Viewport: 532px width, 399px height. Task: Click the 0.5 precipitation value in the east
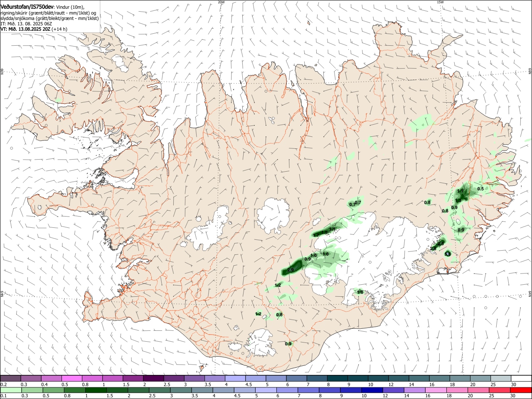[x=480, y=189]
